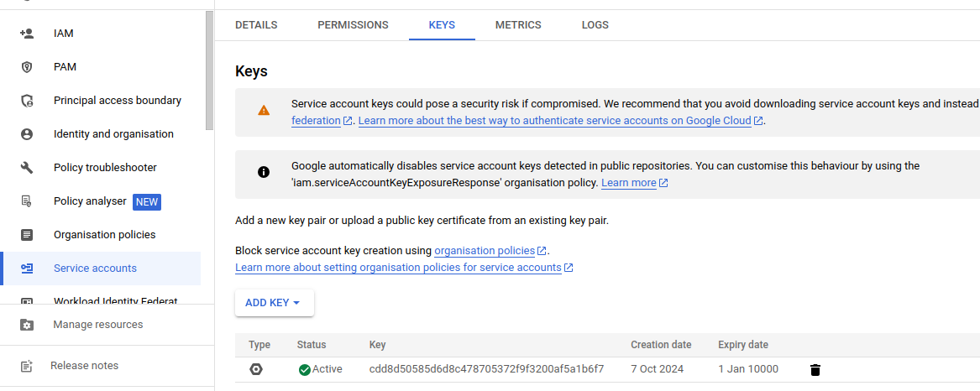
Task: Click the Release notes icon
Action: click(x=27, y=366)
